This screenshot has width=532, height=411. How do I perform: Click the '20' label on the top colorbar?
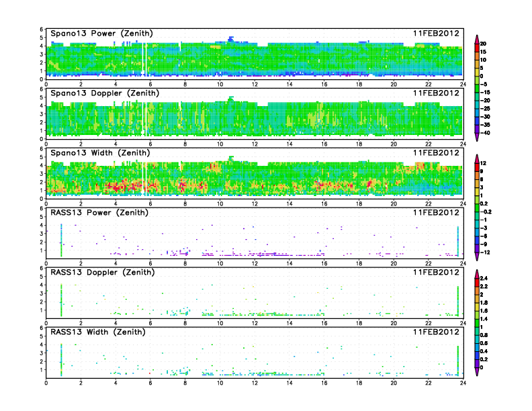483,44
